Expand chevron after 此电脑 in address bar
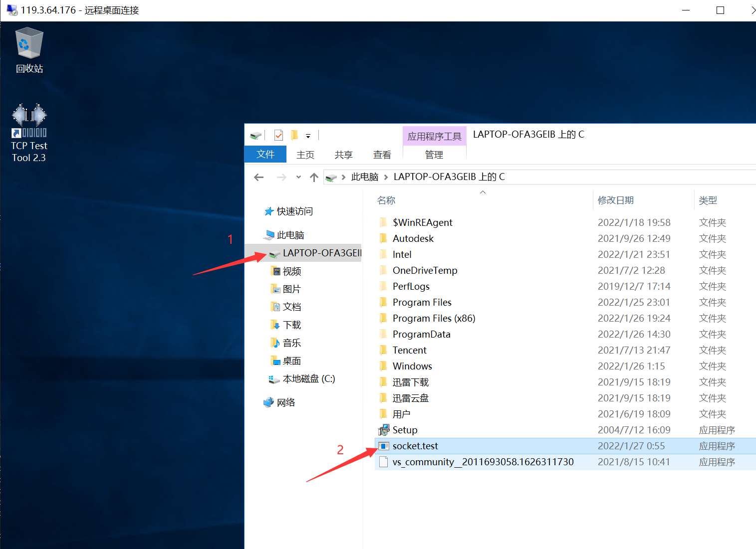The height and width of the screenshot is (549, 756). 386,177
